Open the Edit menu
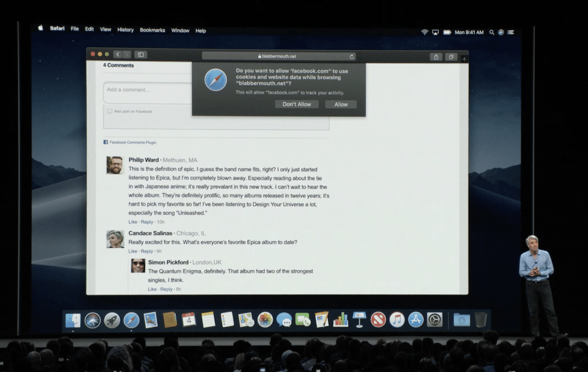 (x=89, y=29)
